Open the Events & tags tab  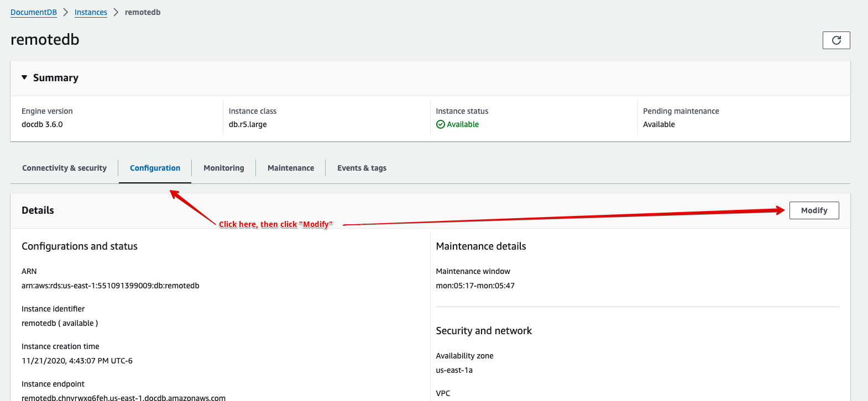tap(362, 168)
